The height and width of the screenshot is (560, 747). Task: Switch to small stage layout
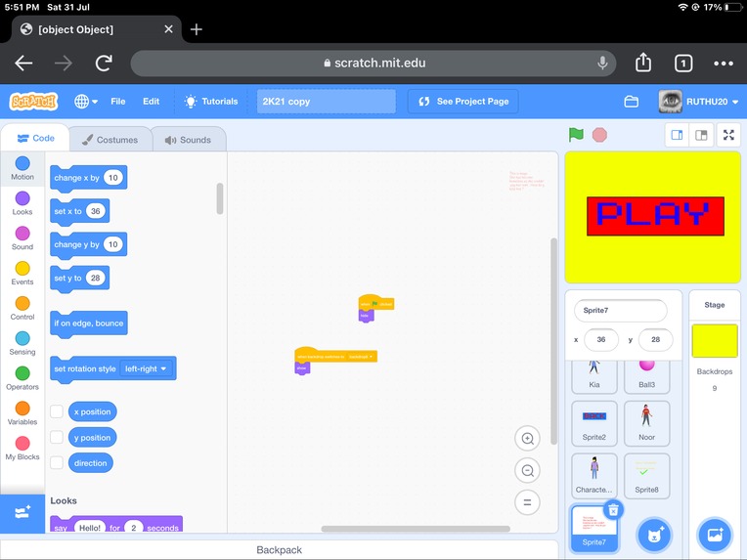click(677, 135)
